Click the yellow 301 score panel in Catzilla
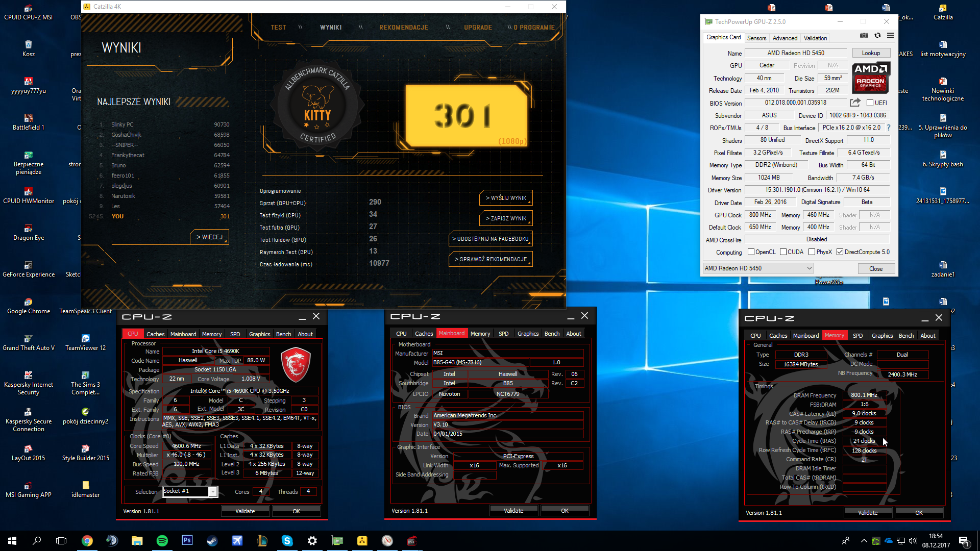 [x=467, y=116]
